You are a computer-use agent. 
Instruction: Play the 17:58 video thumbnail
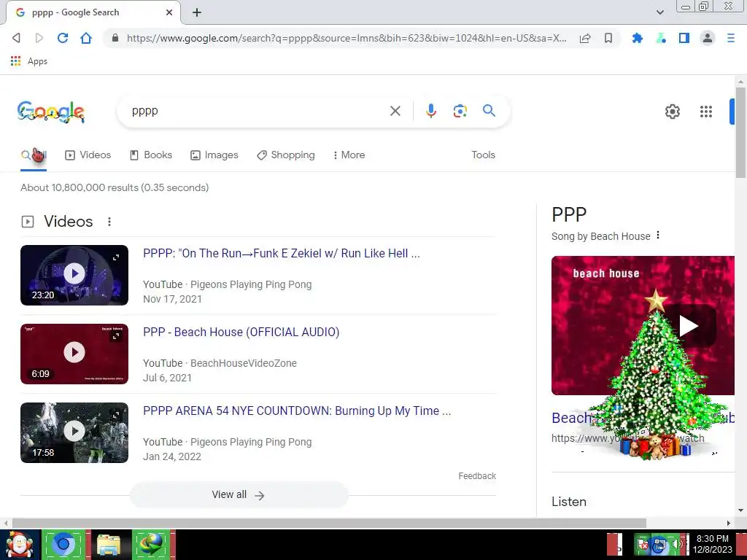coord(74,432)
